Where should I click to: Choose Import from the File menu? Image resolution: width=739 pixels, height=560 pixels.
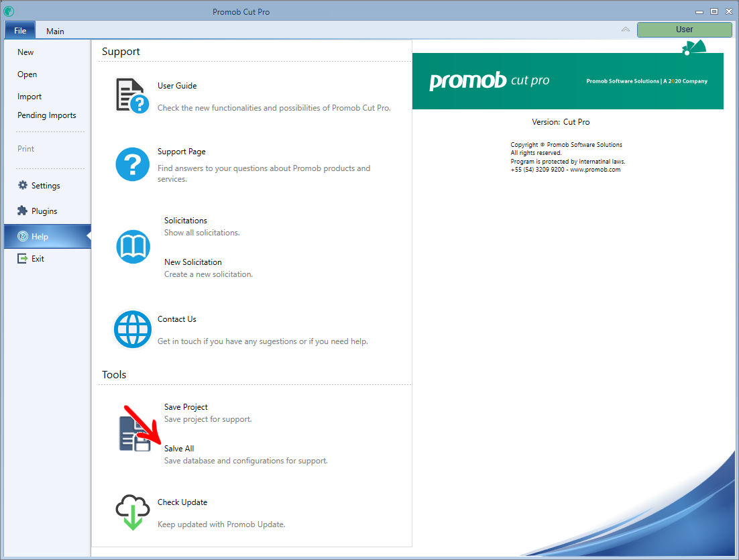tap(30, 97)
